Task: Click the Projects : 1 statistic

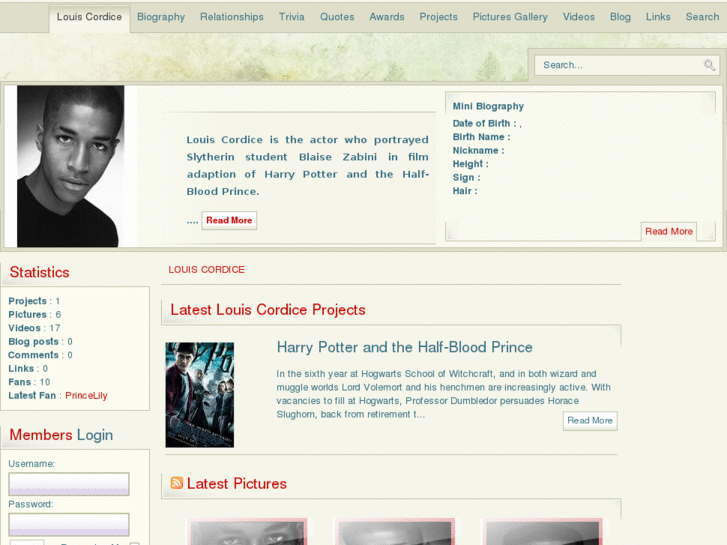Action: coord(34,301)
